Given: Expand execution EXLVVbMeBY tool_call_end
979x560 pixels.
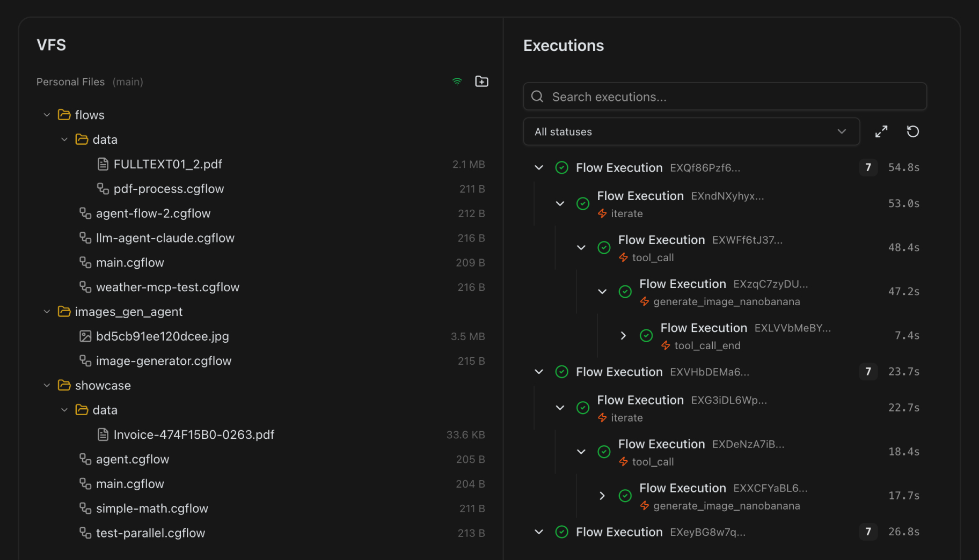Looking at the screenshot, I should pyautogui.click(x=623, y=336).
